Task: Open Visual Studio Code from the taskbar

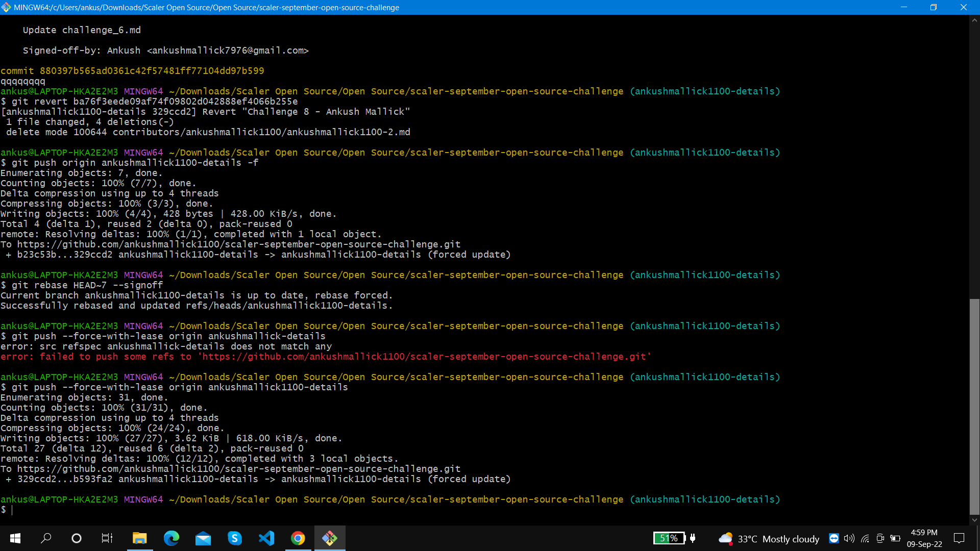Action: [x=266, y=538]
